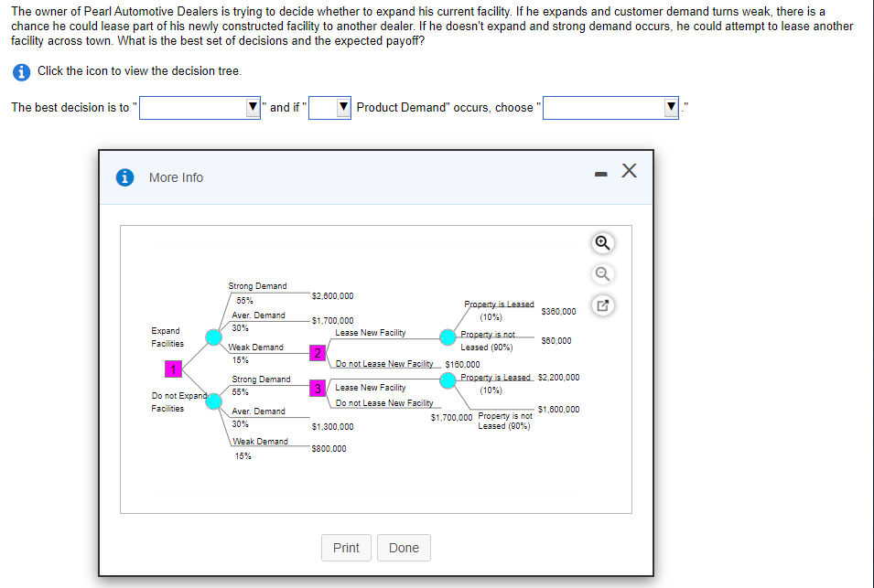Click the cyan chance node after Do not Expand Facilities
874x588 pixels.
[213, 401]
